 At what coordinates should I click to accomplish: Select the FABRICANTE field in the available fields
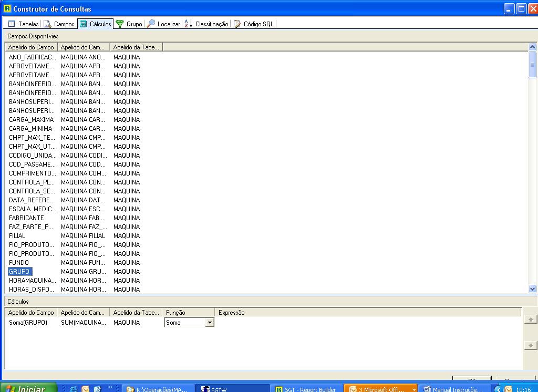click(x=26, y=218)
